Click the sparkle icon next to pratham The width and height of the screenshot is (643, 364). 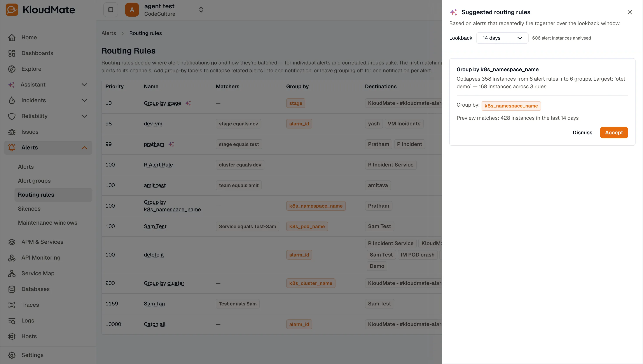pyautogui.click(x=171, y=144)
